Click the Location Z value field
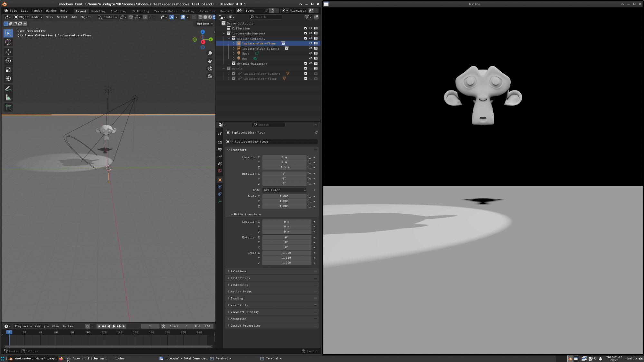The image size is (644, 362). [284, 167]
